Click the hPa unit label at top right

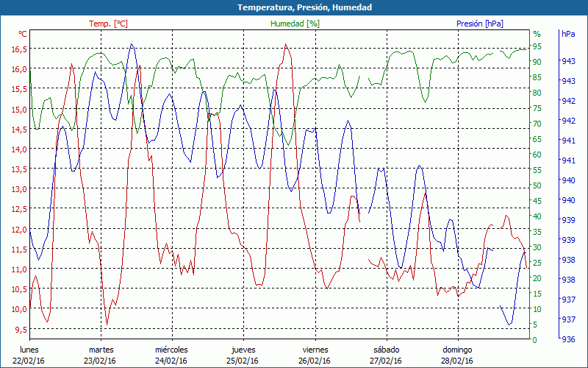click(568, 34)
